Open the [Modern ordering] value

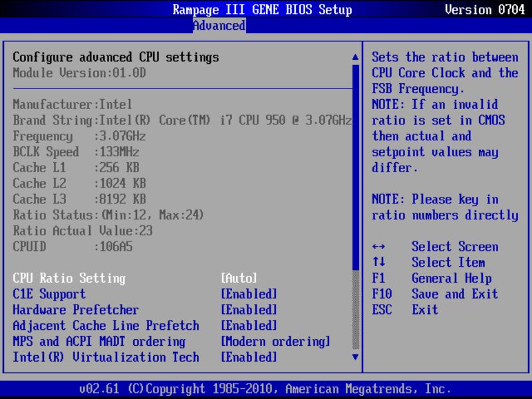click(x=275, y=341)
